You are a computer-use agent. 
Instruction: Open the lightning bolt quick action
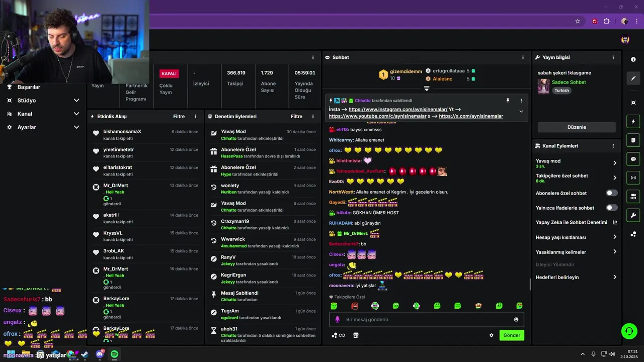pos(633,122)
